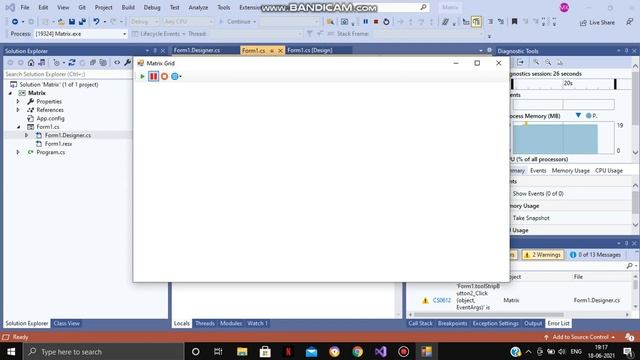Viewport: 640px width, 360px height.
Task: Save the current file with the Save icon
Action: [72, 22]
